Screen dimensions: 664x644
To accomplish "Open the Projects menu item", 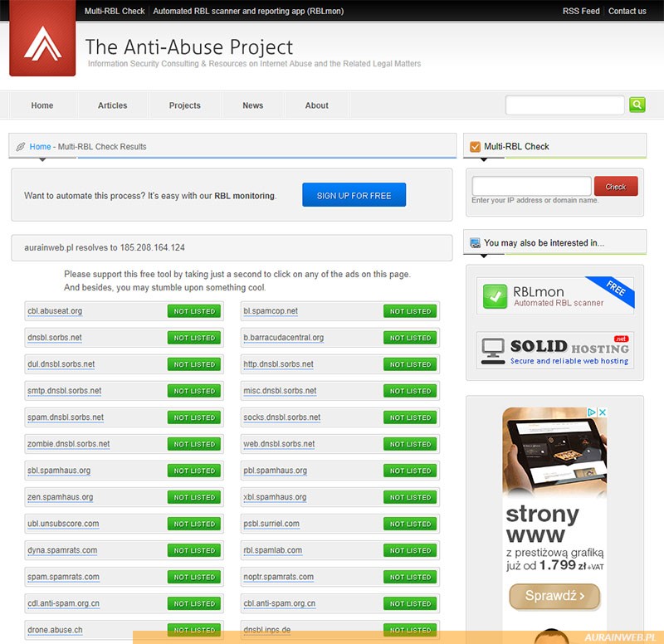I will pos(184,105).
